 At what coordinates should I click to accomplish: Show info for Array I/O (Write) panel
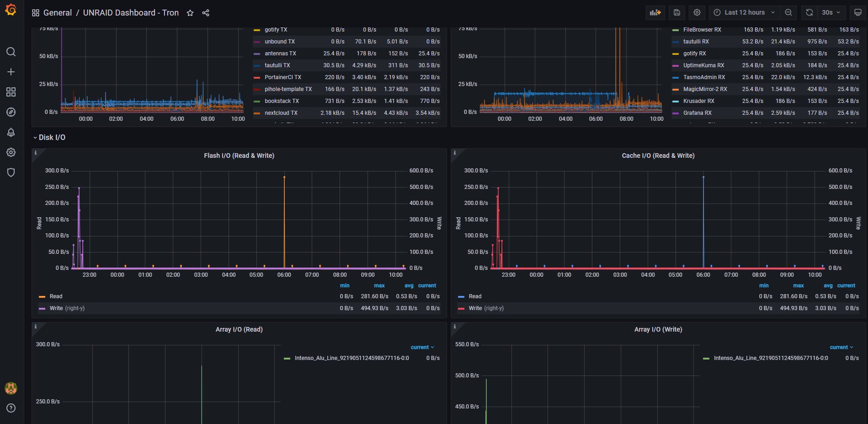455,327
